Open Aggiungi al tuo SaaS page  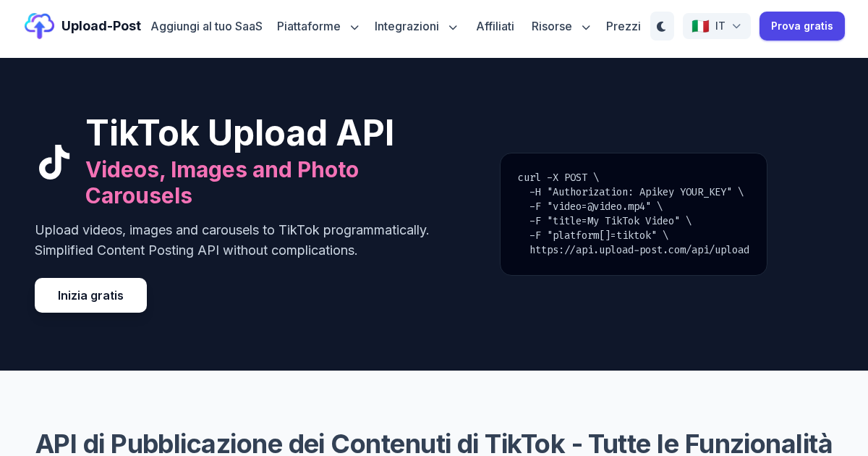point(206,26)
